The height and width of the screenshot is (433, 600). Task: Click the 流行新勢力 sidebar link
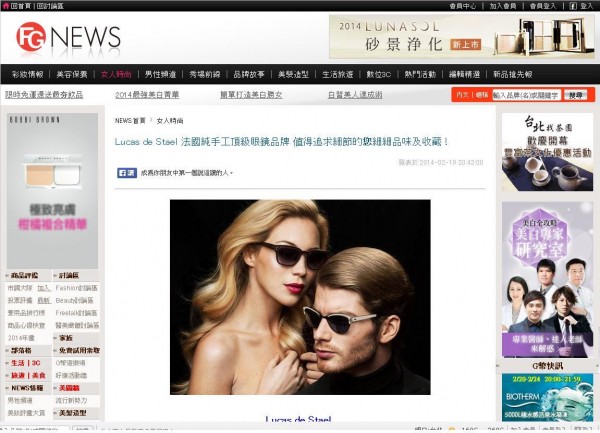72,400
